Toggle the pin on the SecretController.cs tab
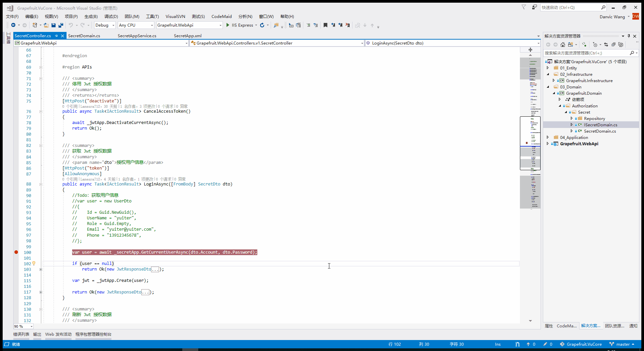The image size is (644, 351). [x=56, y=36]
